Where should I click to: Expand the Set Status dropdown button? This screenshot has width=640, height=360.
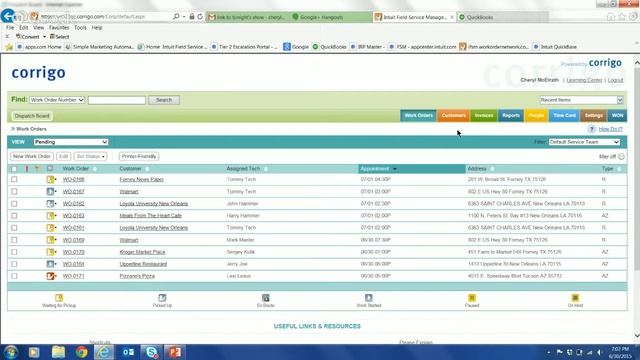click(x=90, y=156)
